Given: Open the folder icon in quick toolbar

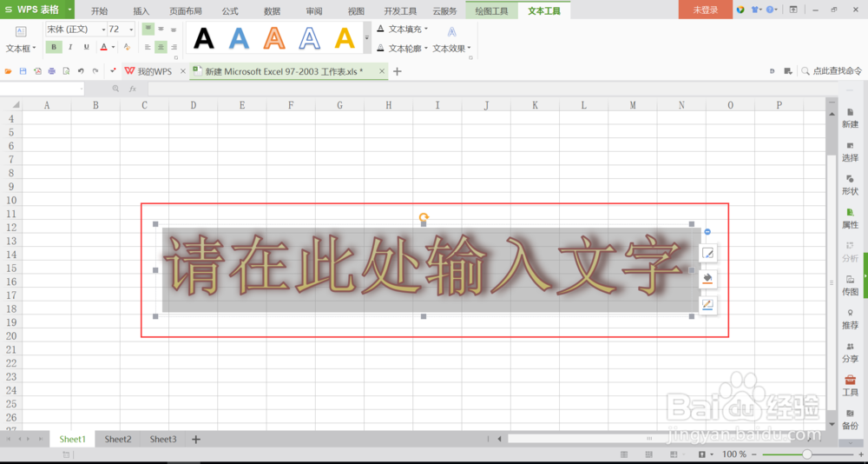Looking at the screenshot, I should pyautogui.click(x=9, y=71).
